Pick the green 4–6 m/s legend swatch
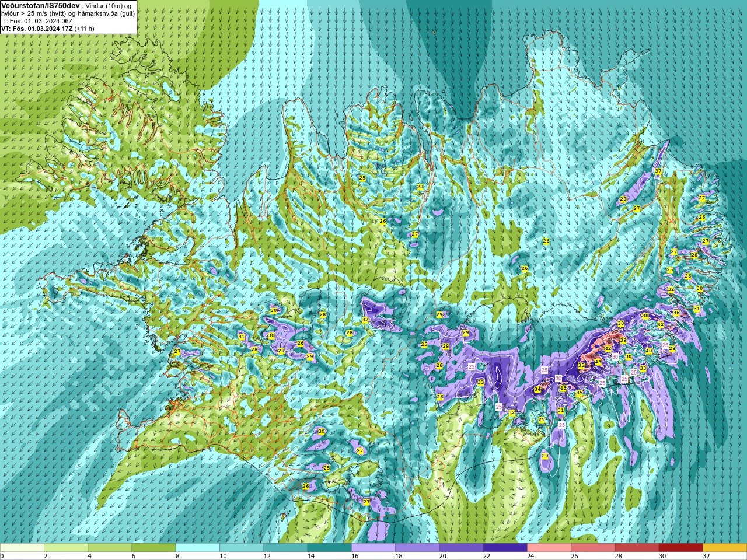747x560 pixels. [110, 548]
